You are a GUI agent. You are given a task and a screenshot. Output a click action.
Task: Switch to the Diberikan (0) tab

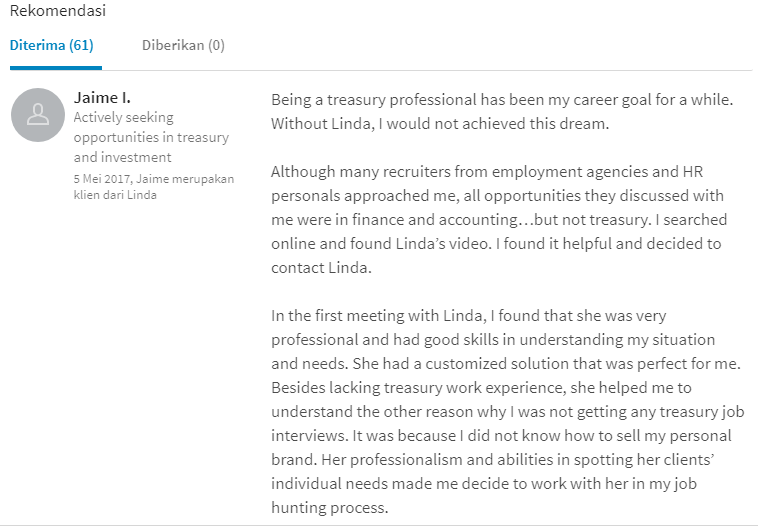pos(183,45)
